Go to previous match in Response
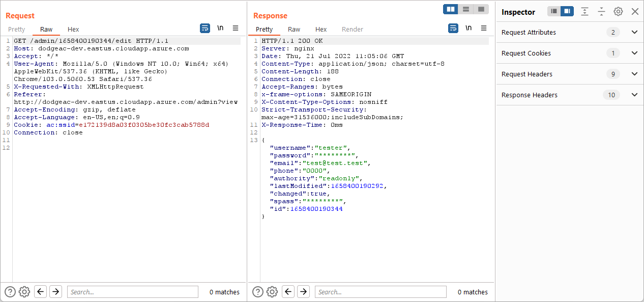644x302 pixels. 288,292
